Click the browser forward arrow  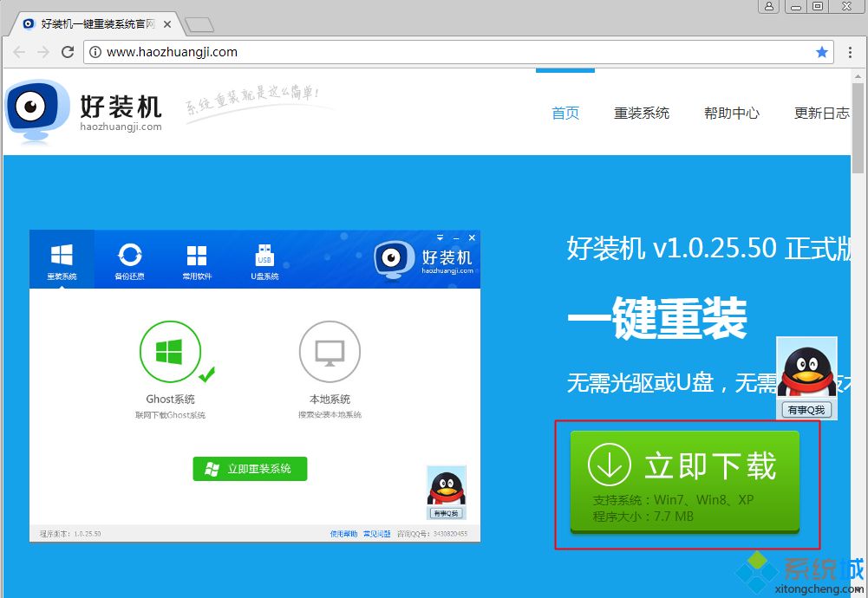coord(43,52)
